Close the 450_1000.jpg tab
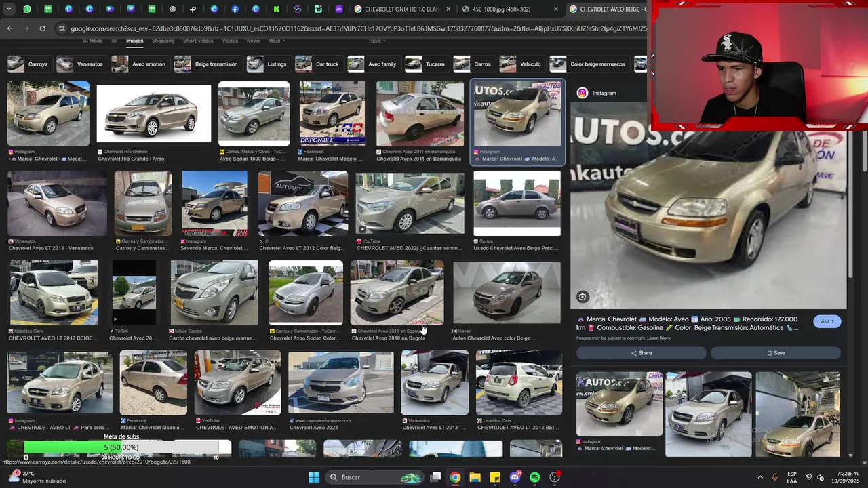 (x=555, y=9)
